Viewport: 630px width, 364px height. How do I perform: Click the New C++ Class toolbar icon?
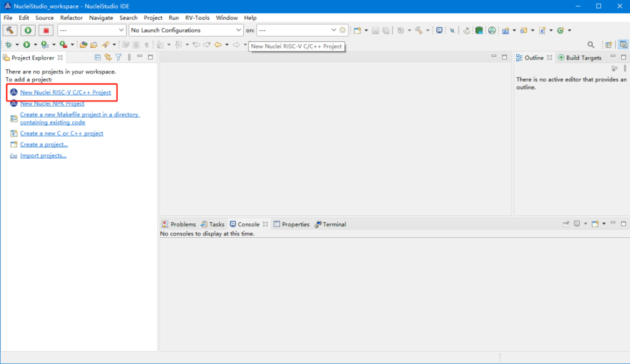pos(561,30)
